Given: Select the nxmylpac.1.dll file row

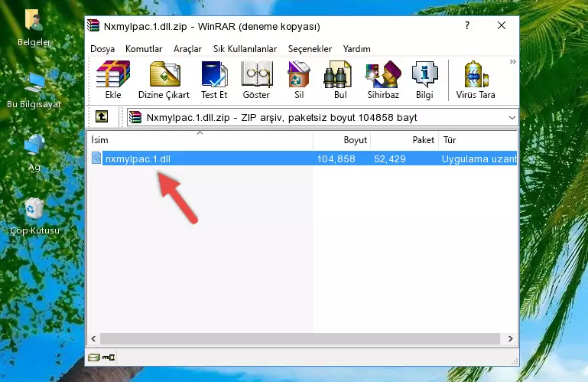Looking at the screenshot, I should tap(303, 158).
